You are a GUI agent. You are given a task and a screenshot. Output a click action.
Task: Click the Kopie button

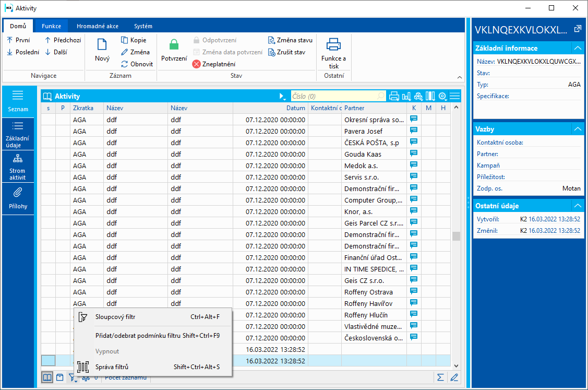[x=134, y=40]
